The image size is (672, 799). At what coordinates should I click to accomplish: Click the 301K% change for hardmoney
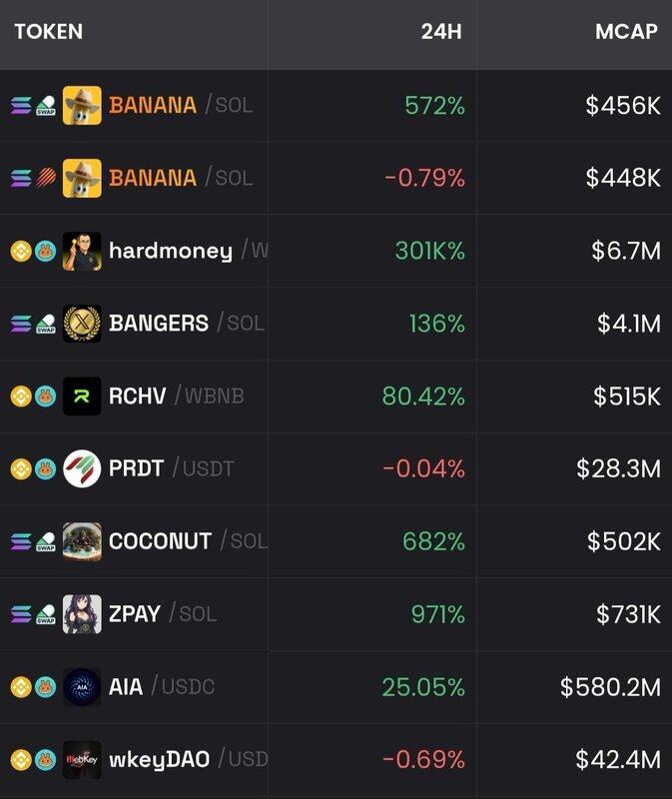tap(429, 252)
